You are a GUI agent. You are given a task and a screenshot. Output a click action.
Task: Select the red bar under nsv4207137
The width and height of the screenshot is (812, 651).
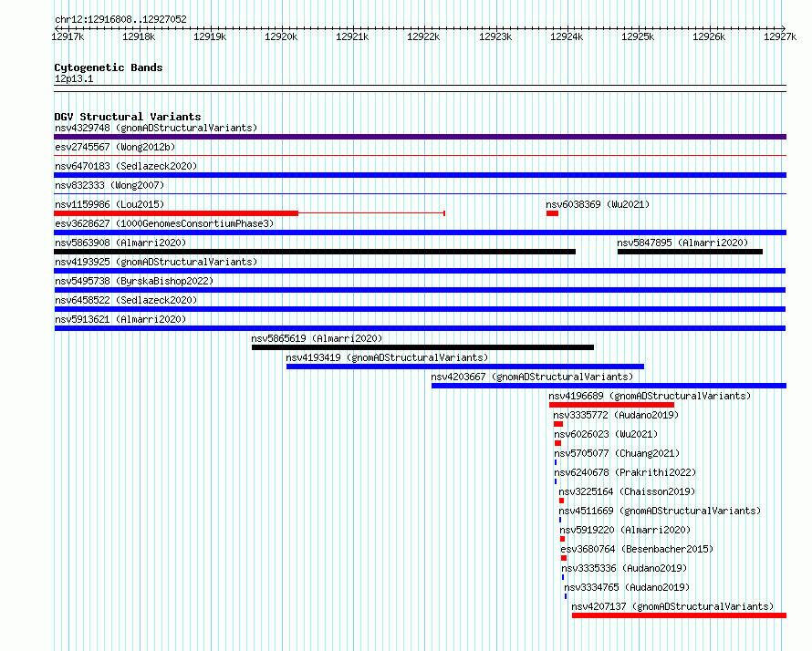(679, 615)
